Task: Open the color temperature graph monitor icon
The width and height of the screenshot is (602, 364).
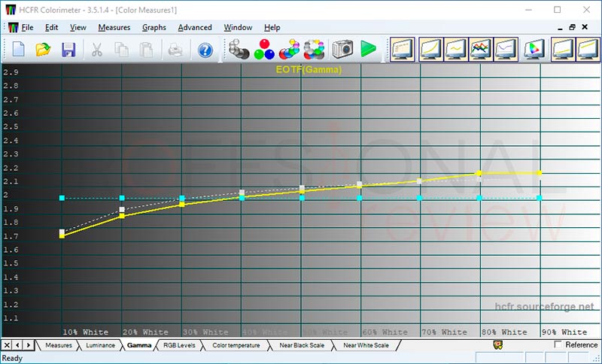Action: click(x=506, y=50)
